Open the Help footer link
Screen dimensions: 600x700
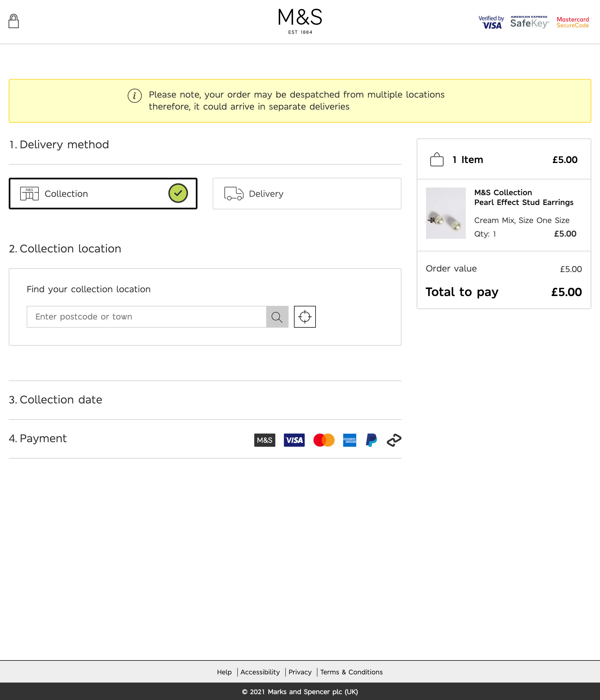224,672
